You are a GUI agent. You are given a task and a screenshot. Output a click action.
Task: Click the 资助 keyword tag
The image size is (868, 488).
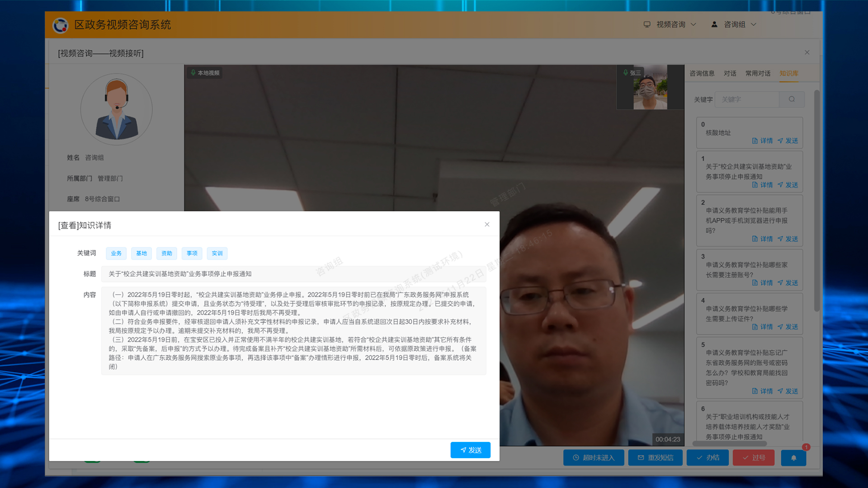(x=167, y=253)
